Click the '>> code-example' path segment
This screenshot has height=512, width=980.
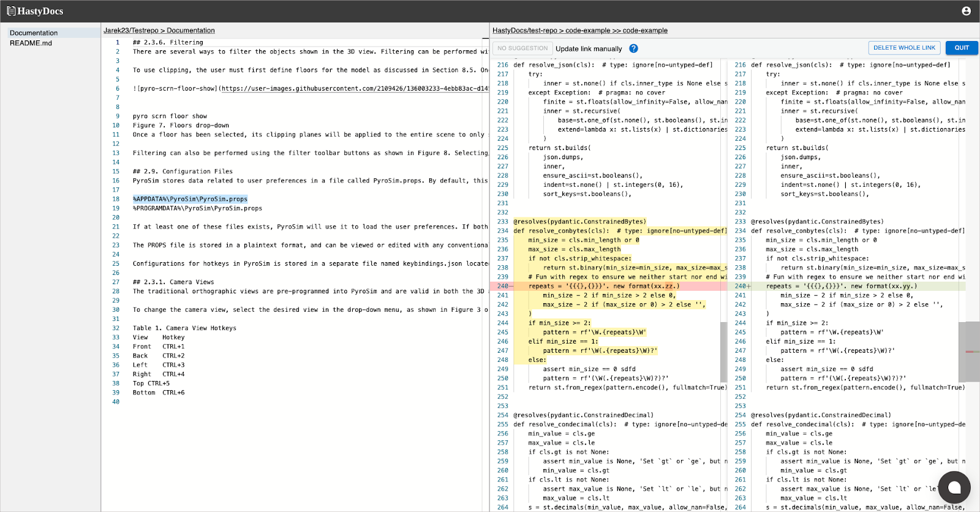point(640,31)
